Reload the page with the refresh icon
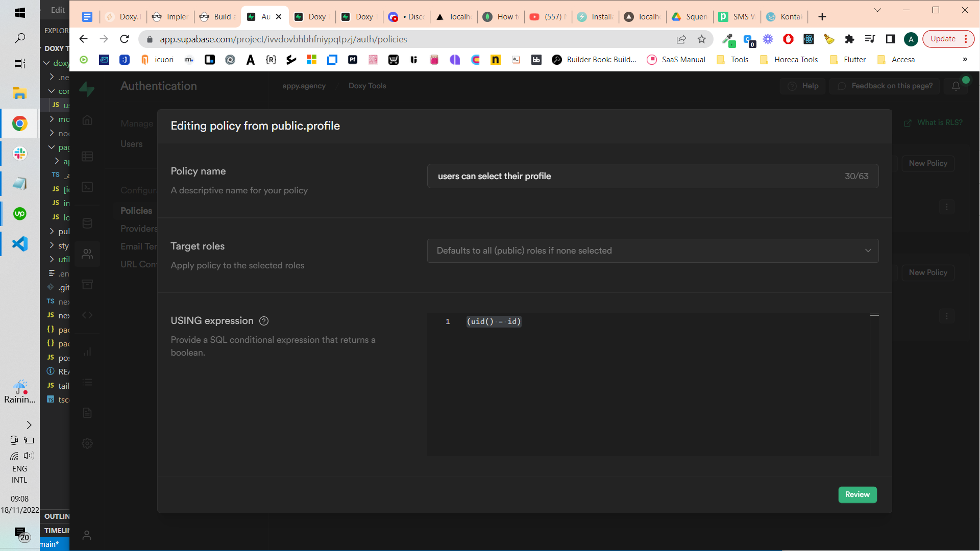The height and width of the screenshot is (551, 980). 125,39
